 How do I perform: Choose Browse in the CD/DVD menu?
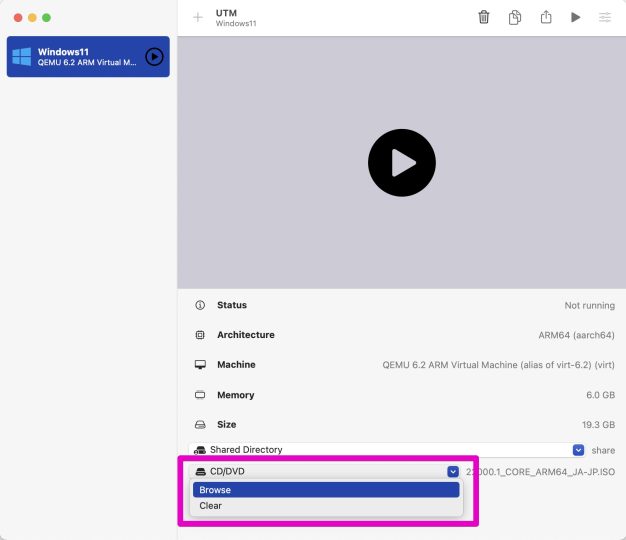coord(326,490)
